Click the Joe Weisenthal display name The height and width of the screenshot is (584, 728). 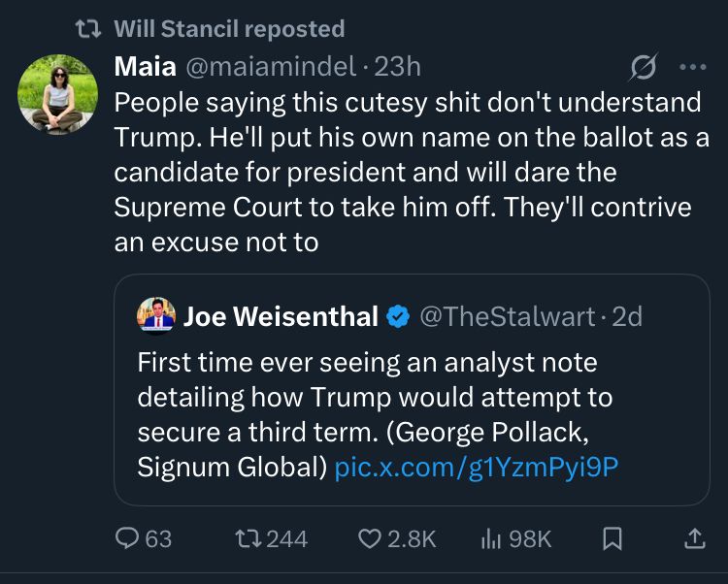click(x=280, y=316)
